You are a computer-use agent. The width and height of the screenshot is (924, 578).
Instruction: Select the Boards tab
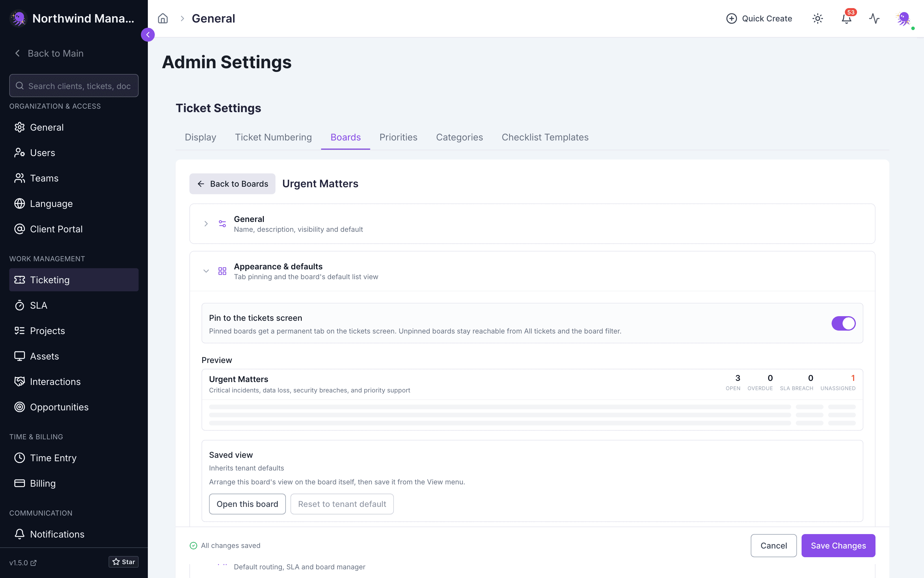click(346, 137)
